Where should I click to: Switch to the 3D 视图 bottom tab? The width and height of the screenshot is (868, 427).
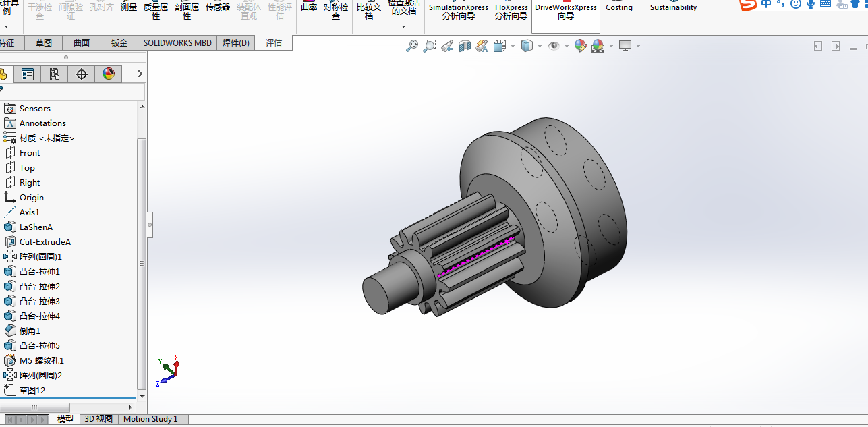tap(98, 419)
